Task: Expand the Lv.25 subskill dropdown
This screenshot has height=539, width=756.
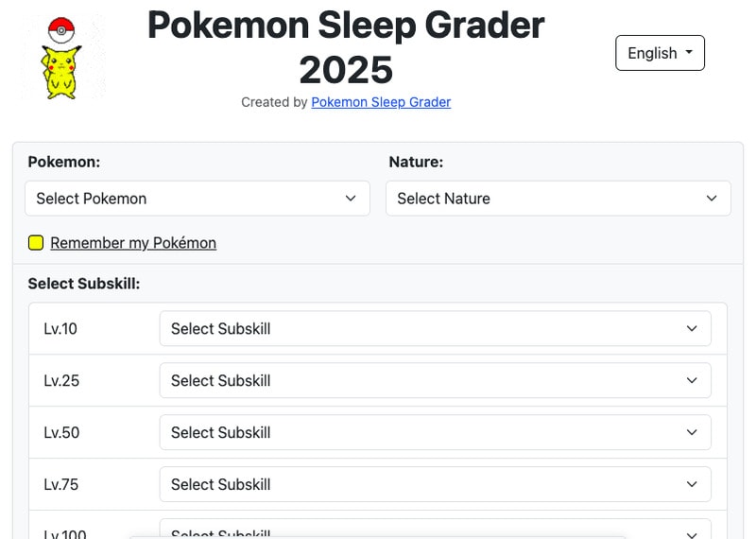Action: pos(435,380)
